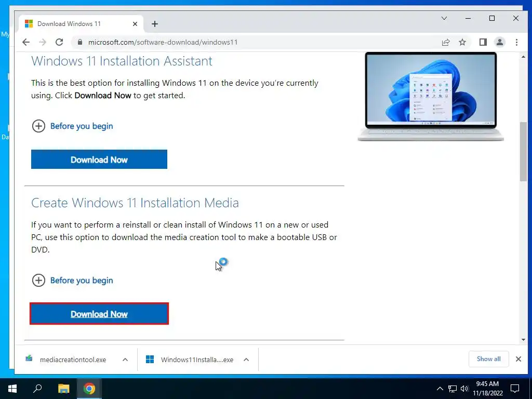Screen dimensions: 532x399
Task: Close the downloads bar
Action: pyautogui.click(x=518, y=359)
